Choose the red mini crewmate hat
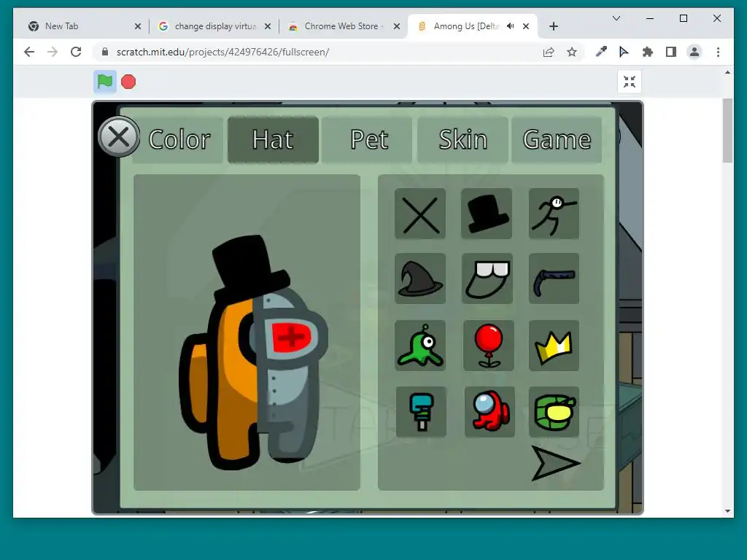The height and width of the screenshot is (560, 747). click(x=489, y=412)
